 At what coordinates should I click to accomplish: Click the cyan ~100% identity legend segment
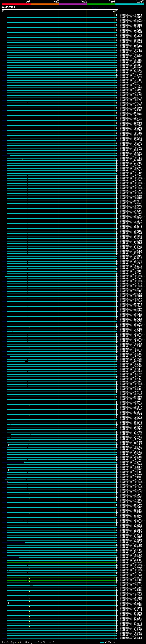pos(130,4)
